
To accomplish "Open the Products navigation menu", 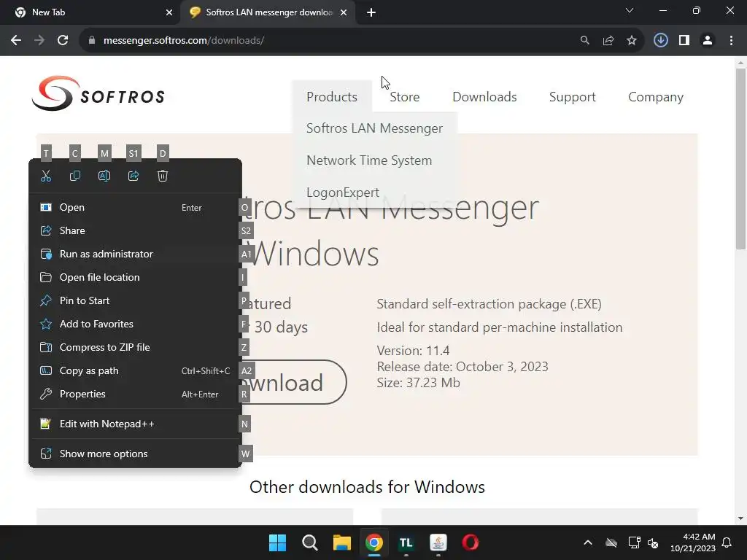I will [332, 97].
